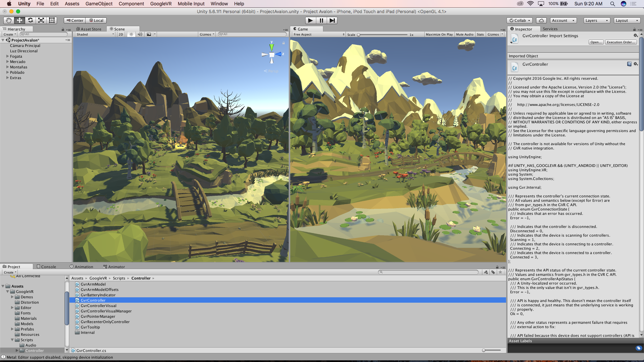This screenshot has height=362, width=644.
Task: Click the Pause button
Action: coord(321,20)
